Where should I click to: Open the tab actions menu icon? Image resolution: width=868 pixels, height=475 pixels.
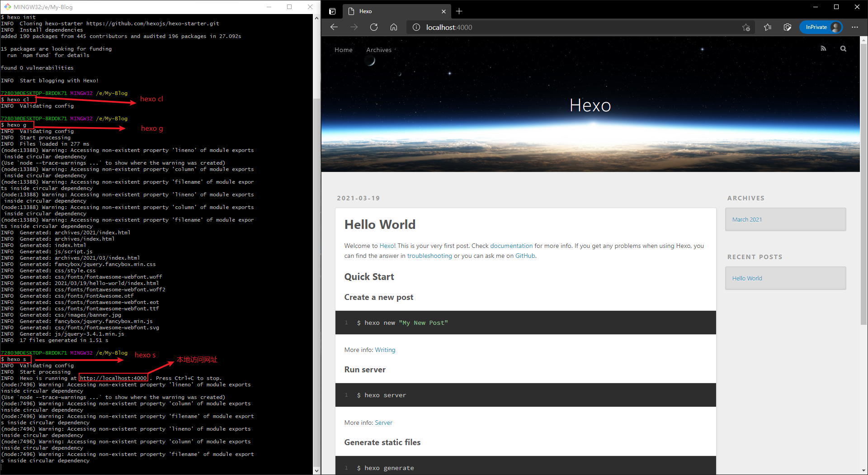coord(332,11)
